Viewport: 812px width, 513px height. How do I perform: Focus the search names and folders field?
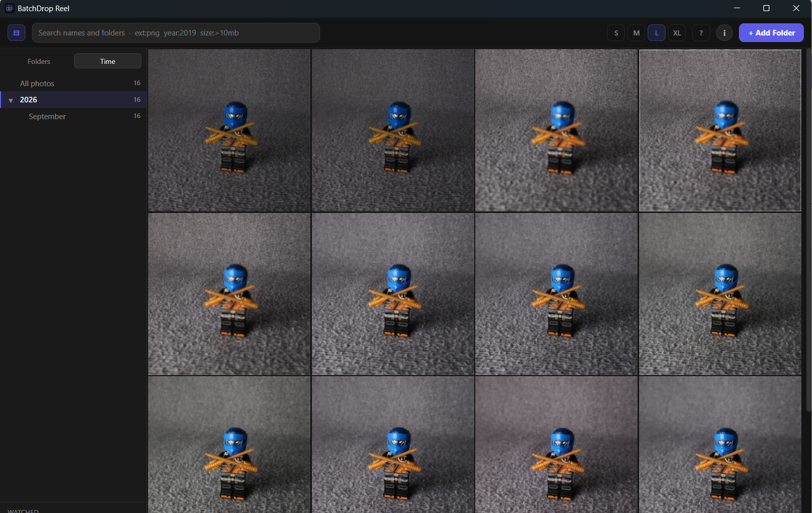(x=176, y=33)
